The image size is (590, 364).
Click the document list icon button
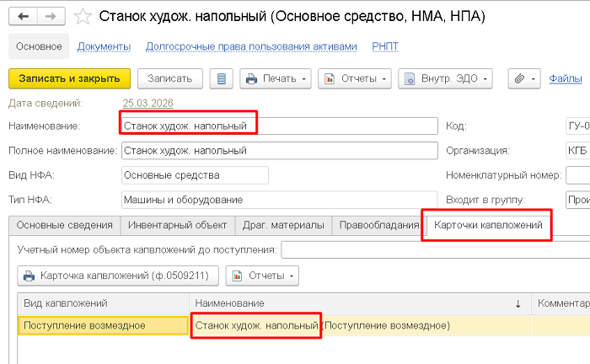click(x=221, y=78)
